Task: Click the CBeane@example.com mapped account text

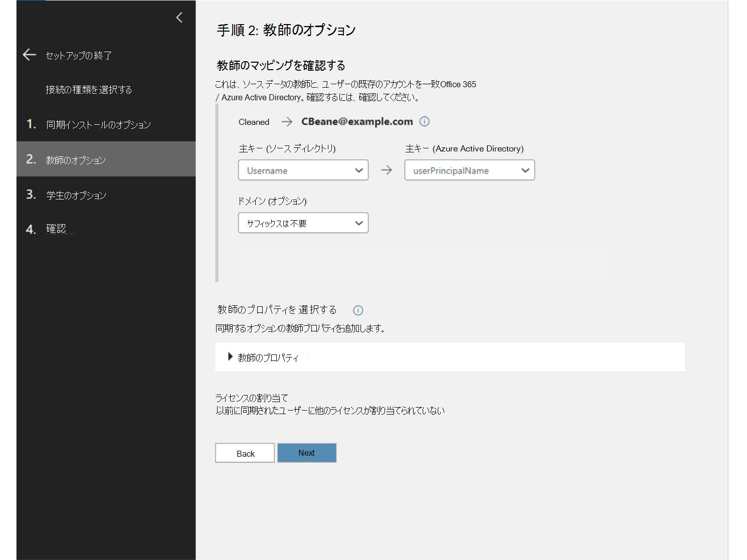Action: pyautogui.click(x=357, y=121)
